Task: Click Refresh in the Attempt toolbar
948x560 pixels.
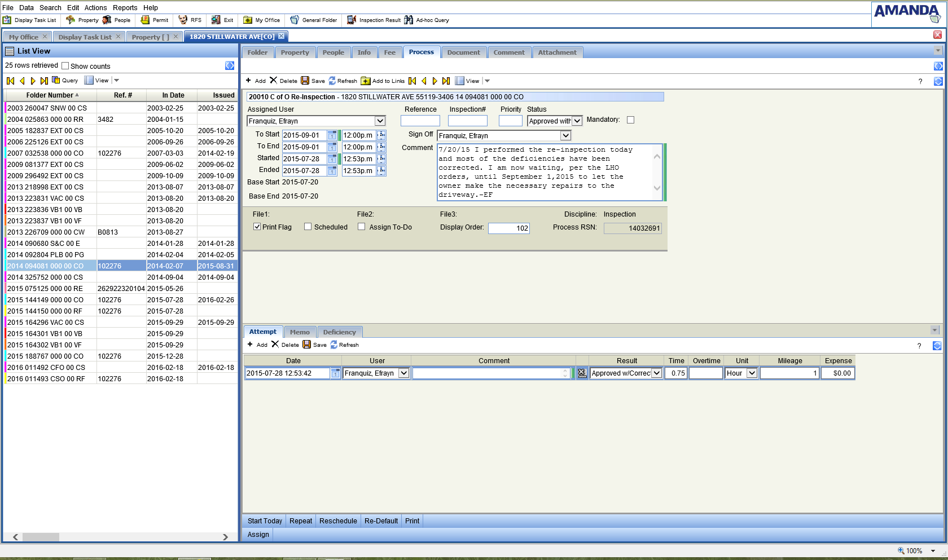Action: pos(334,345)
